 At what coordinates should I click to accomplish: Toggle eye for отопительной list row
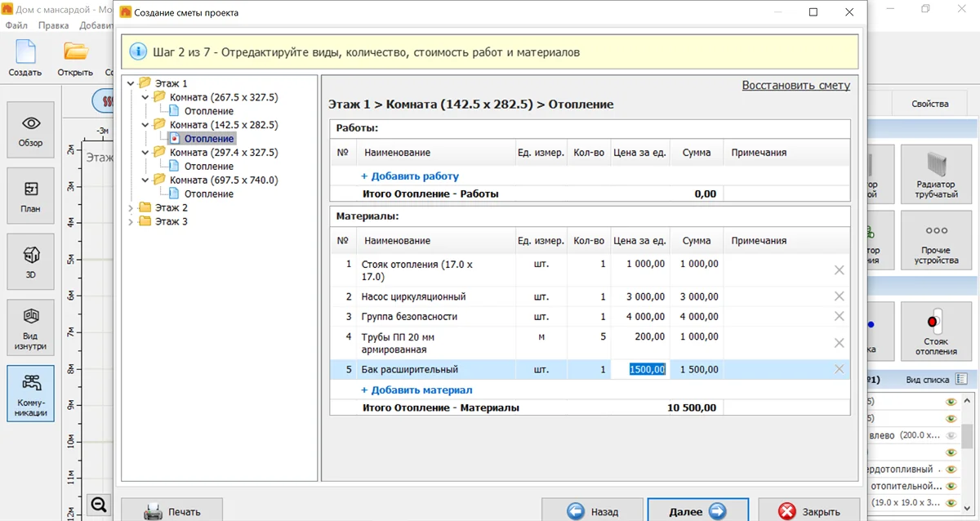951,486
